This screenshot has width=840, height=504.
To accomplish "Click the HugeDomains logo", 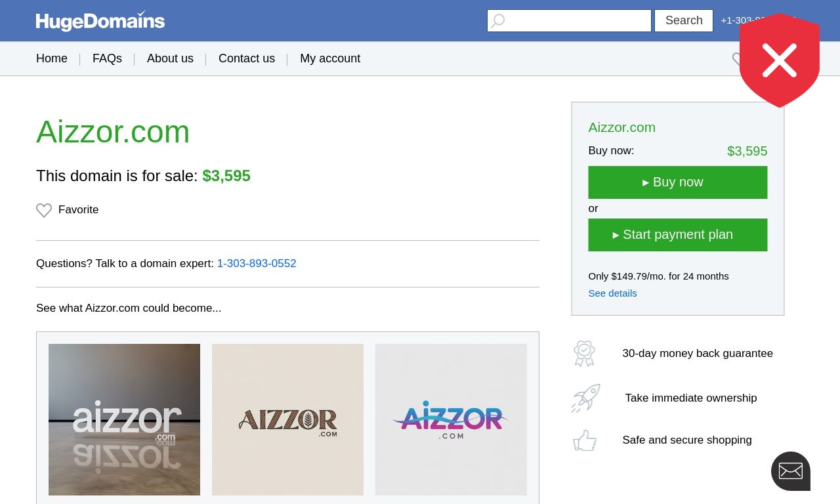I will (100, 21).
